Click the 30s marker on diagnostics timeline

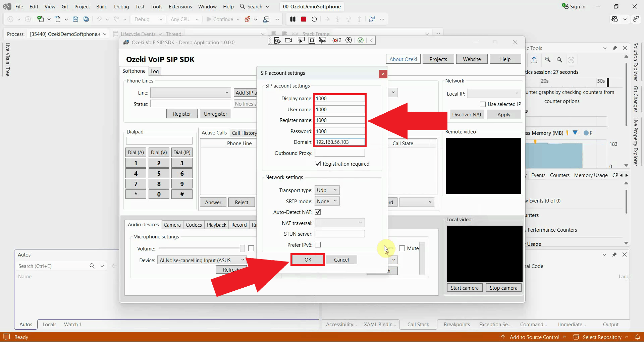click(601, 81)
